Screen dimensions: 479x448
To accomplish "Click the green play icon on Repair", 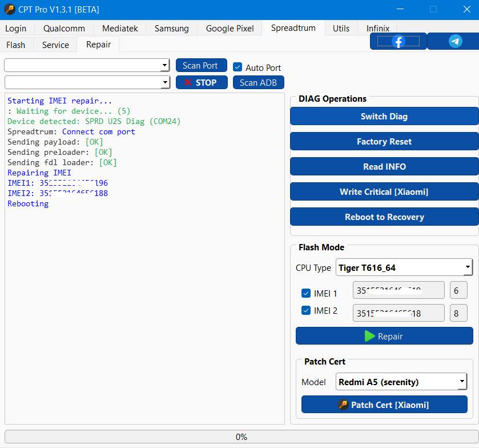I will pos(369,336).
